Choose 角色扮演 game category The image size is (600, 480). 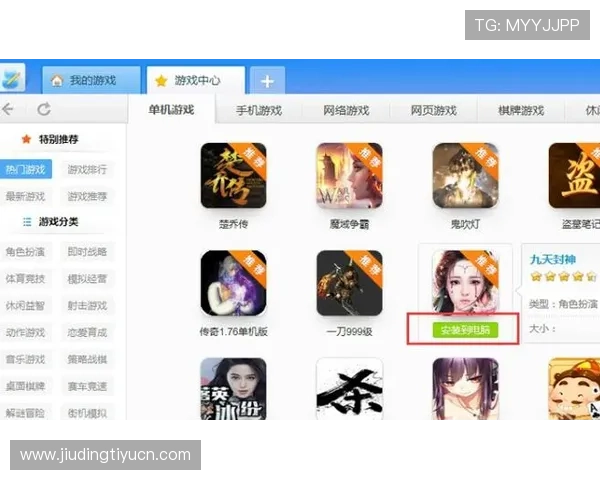(x=25, y=251)
